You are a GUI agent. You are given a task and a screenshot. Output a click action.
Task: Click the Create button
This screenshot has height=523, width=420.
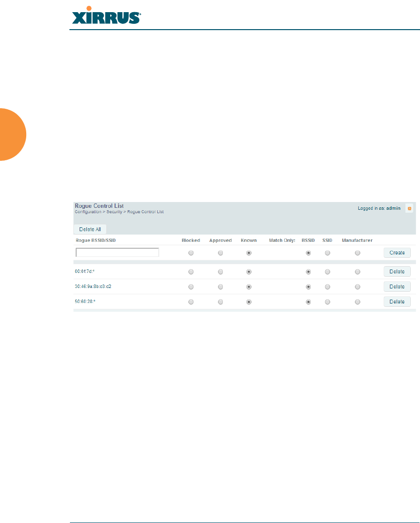tap(397, 253)
